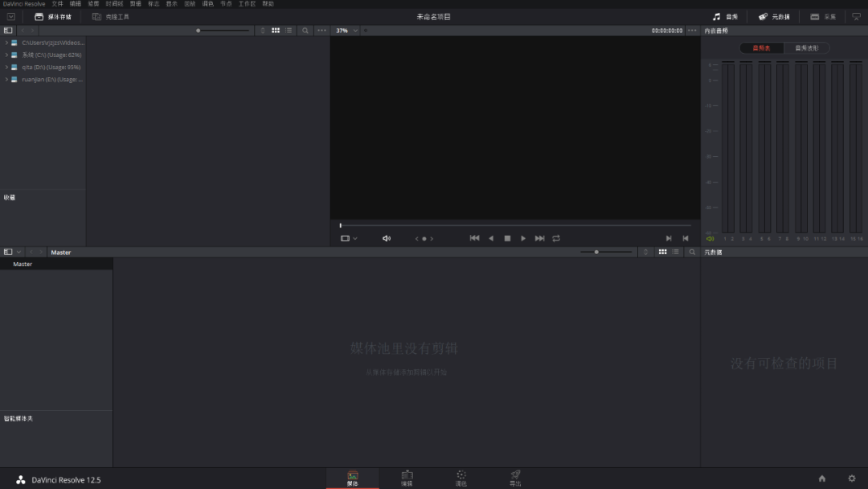This screenshot has width=868, height=489.
Task: Search in the media pool
Action: pyautogui.click(x=692, y=252)
